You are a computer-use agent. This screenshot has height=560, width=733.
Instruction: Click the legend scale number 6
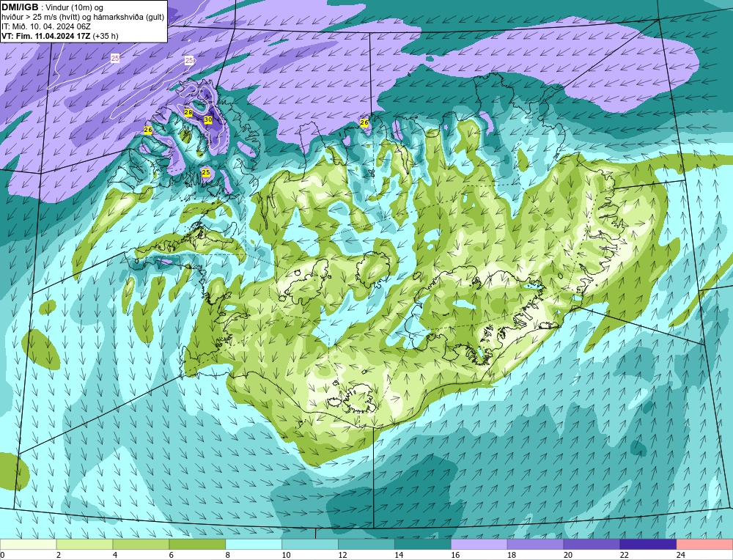tap(171, 555)
